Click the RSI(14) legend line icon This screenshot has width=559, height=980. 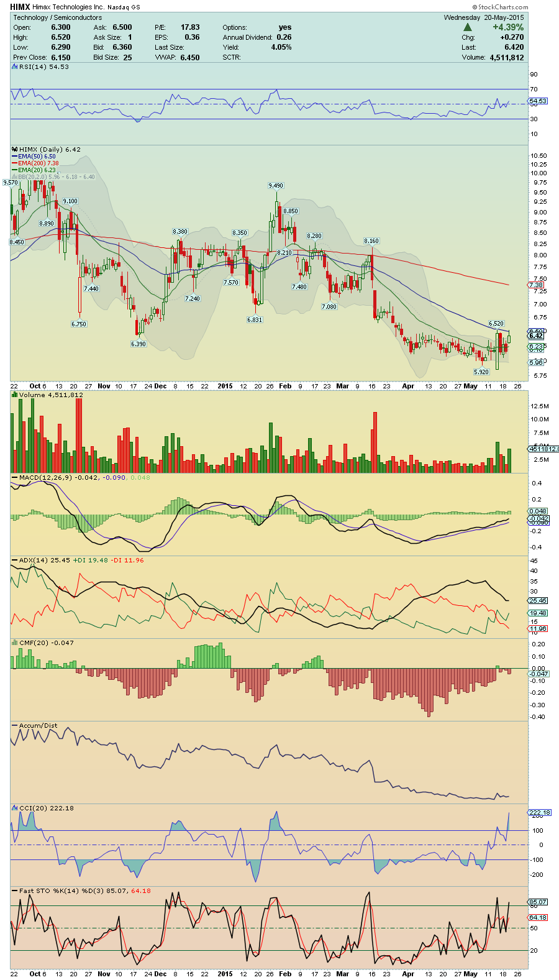(15, 66)
